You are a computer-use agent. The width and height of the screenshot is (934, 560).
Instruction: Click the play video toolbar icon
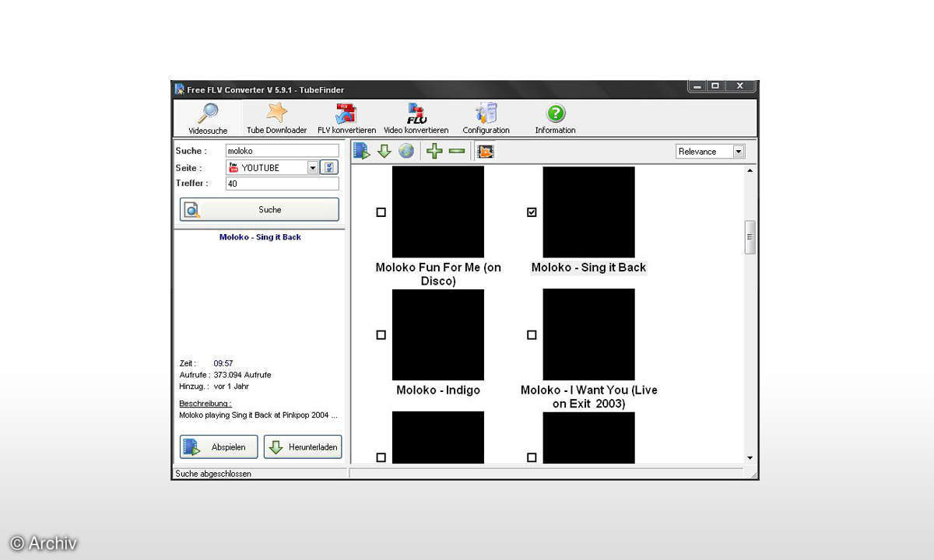[x=361, y=151]
